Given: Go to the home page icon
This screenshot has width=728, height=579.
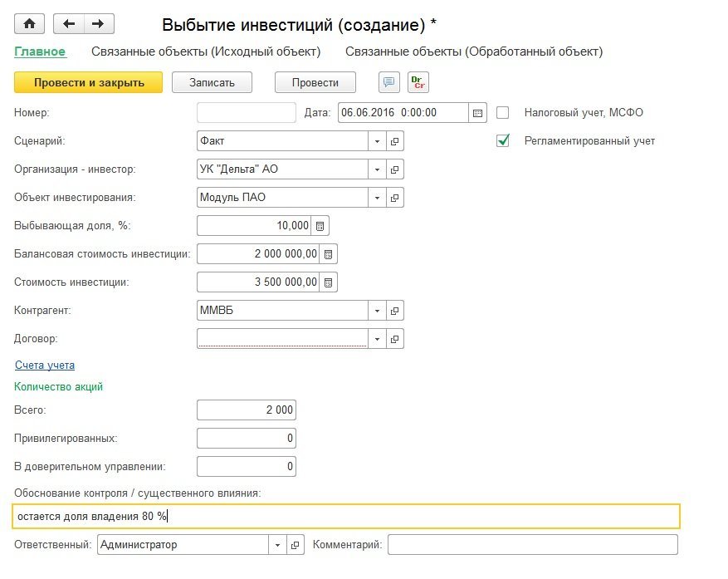Looking at the screenshot, I should point(29,24).
